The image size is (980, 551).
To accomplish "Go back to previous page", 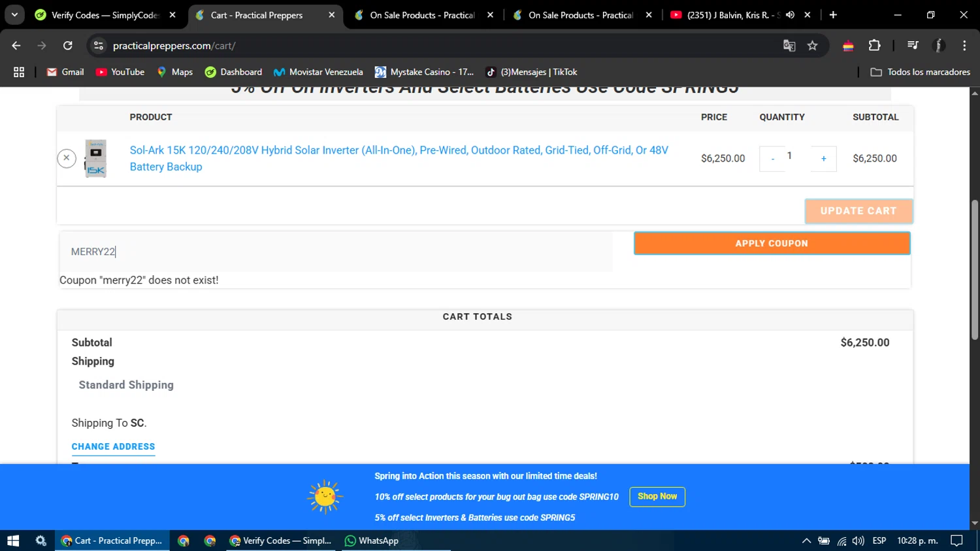I will 16,45.
